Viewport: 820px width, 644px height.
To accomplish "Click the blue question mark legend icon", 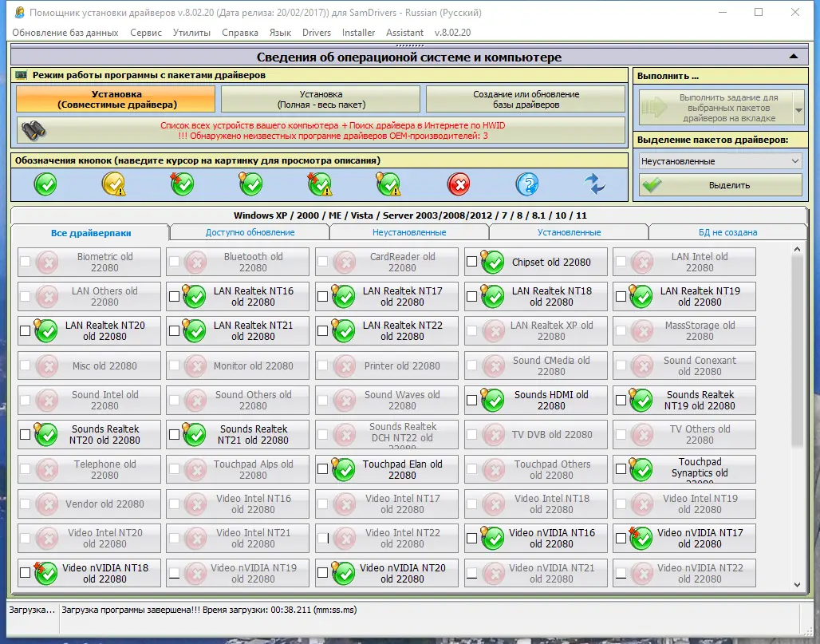I will [527, 184].
